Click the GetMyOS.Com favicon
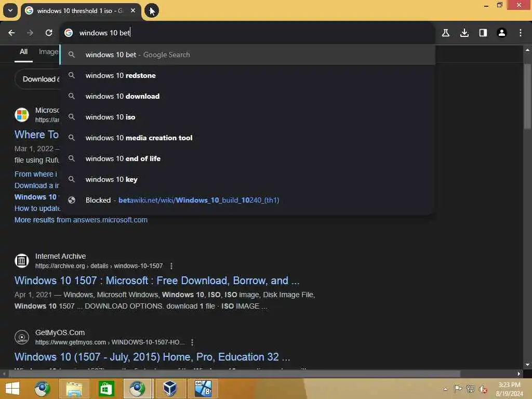The height and width of the screenshot is (399, 532). tap(22, 337)
